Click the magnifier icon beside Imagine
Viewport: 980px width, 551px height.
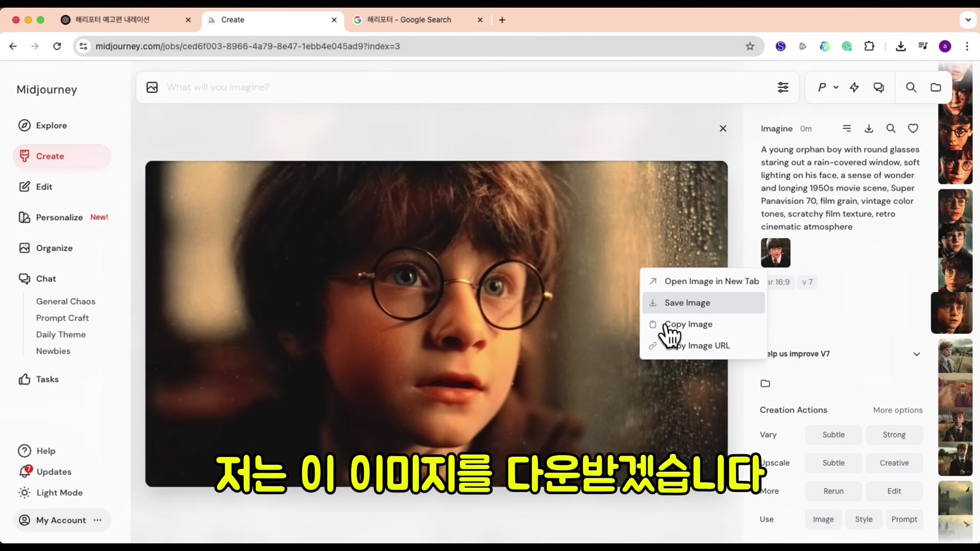(891, 129)
